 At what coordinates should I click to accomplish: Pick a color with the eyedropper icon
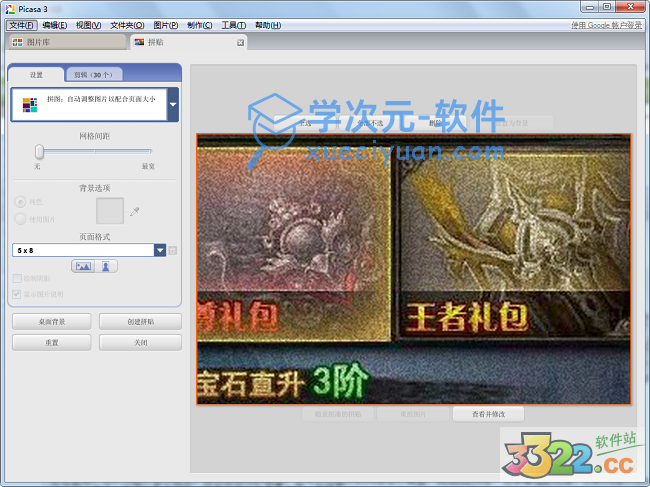(134, 212)
